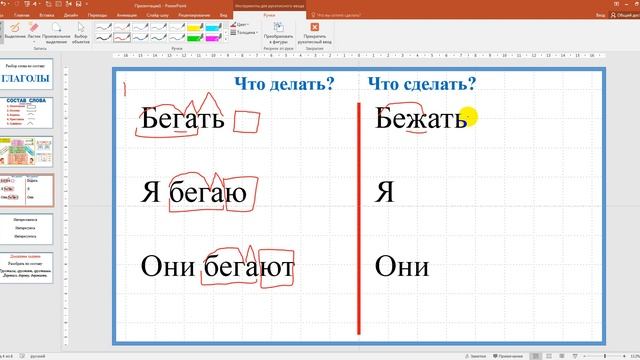
Task: Open the Толщина pen thickness dropdown
Action: pyautogui.click(x=244, y=32)
